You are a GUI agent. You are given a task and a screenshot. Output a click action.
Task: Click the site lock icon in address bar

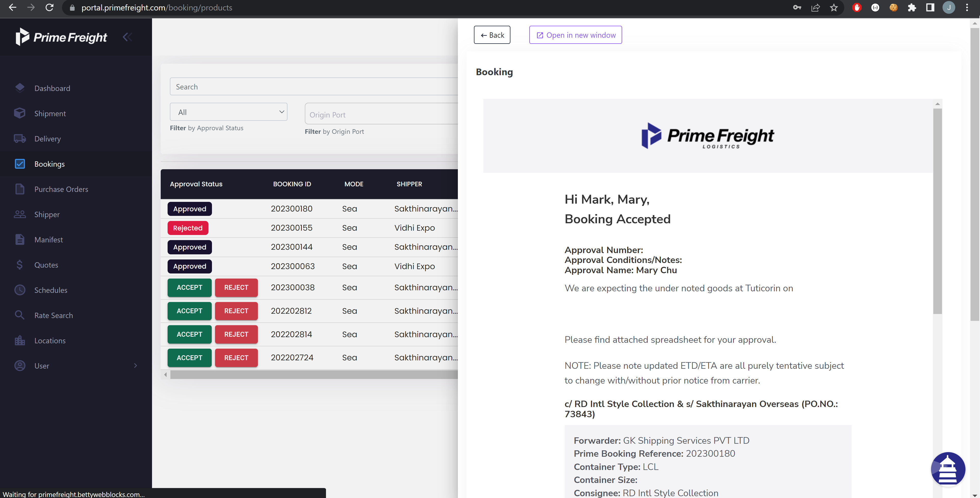click(x=72, y=8)
